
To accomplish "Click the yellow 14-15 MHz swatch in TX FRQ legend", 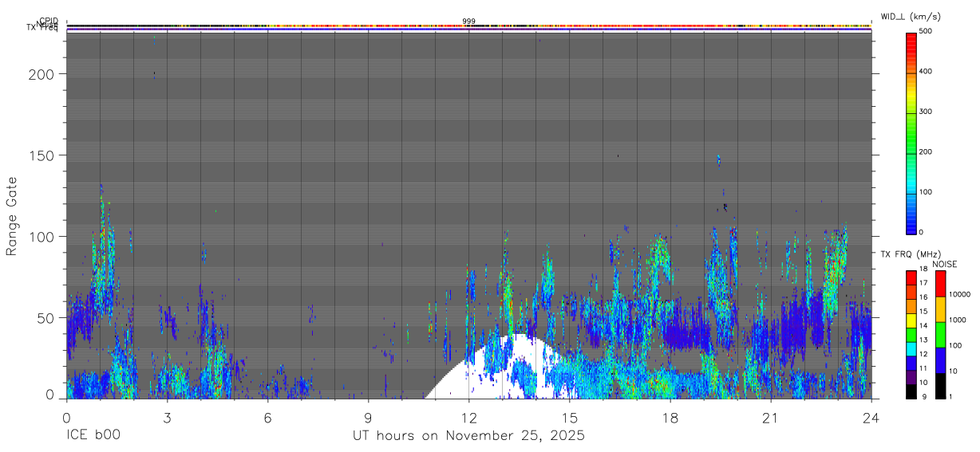I will [x=911, y=320].
